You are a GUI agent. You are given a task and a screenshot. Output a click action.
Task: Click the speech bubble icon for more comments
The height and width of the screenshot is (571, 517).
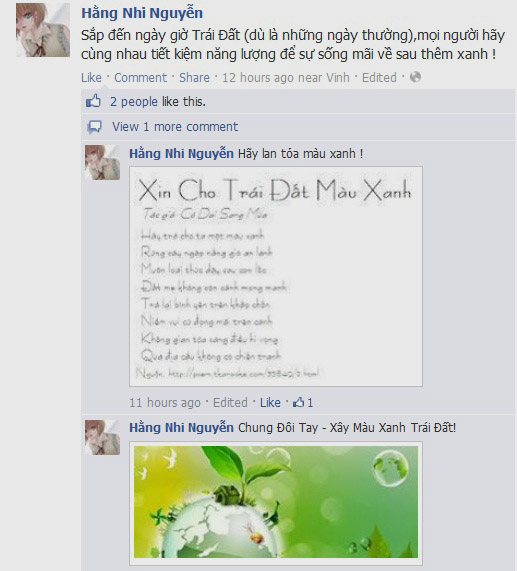point(94,127)
